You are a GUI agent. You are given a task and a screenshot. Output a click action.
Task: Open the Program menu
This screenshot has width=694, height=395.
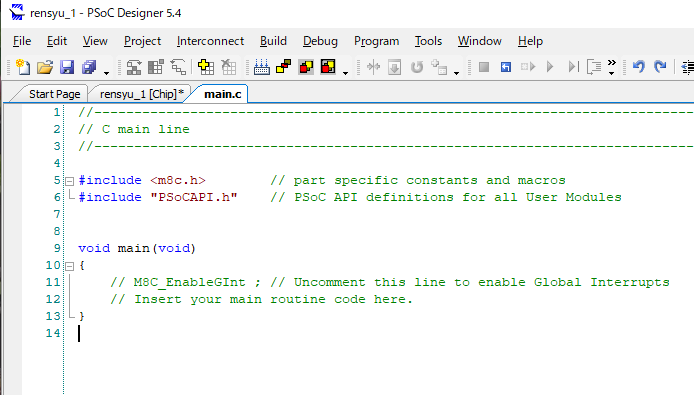(x=376, y=41)
